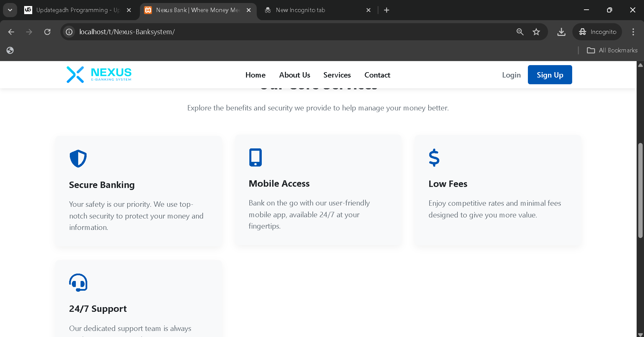
Task: Expand the tab search dropdown arrow
Action: (x=10, y=10)
